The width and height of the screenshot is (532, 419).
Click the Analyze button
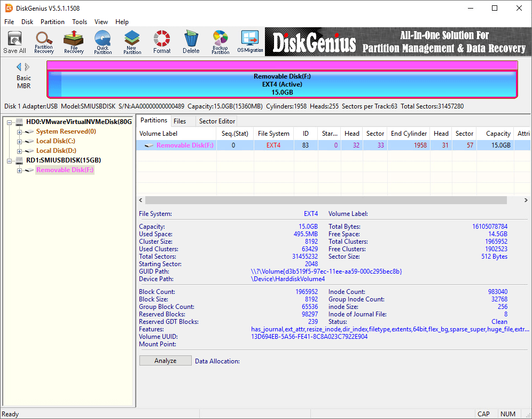coord(166,361)
